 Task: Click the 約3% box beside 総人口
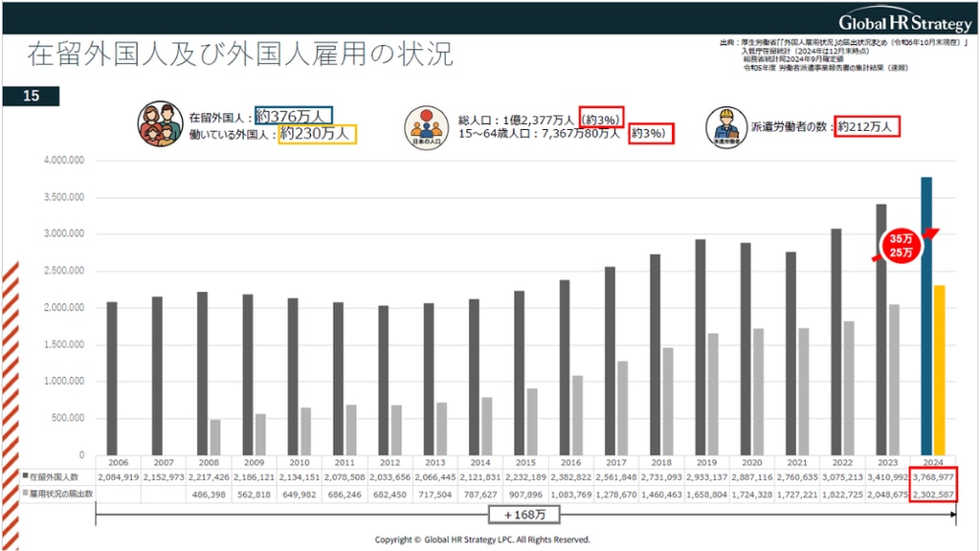(603, 118)
